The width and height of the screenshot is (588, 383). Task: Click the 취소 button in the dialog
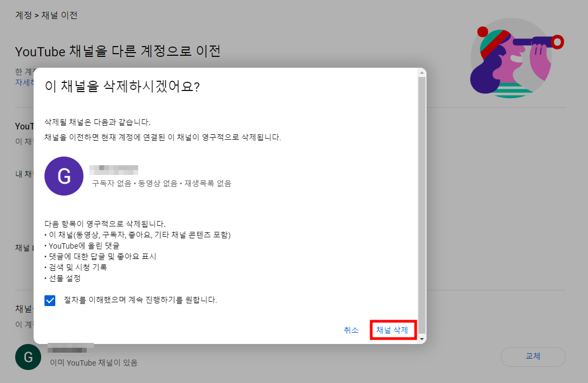click(351, 330)
